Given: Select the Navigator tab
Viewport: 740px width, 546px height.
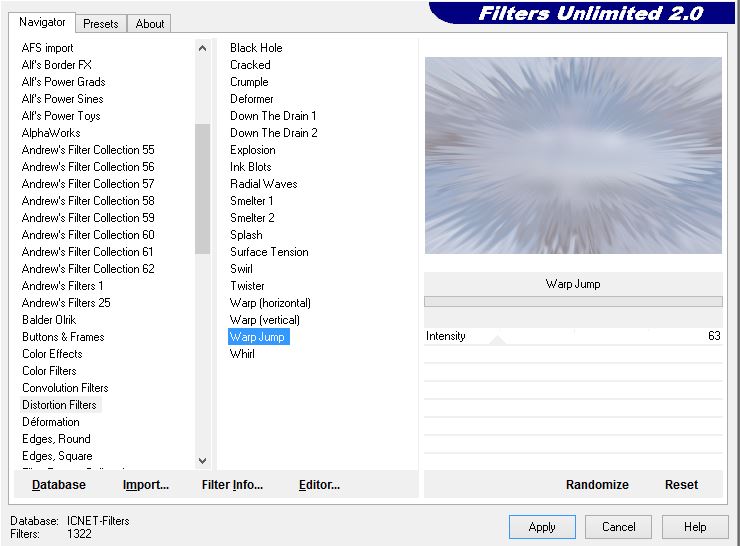Looking at the screenshot, I should point(42,22).
